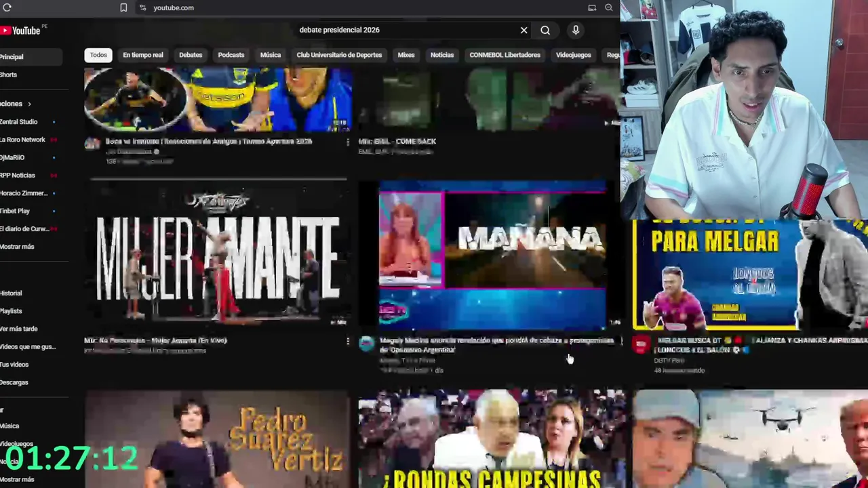This screenshot has height=488, width=868.
Task: Select the 'Música' filter chip
Action: pyautogui.click(x=271, y=55)
